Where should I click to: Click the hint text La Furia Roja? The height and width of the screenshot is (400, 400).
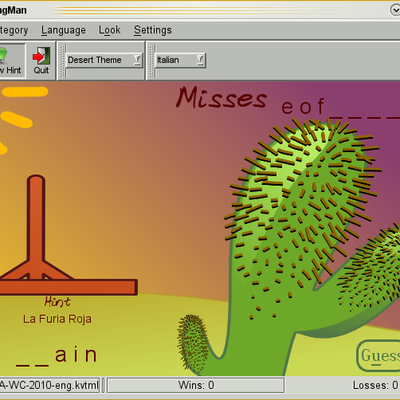[57, 319]
